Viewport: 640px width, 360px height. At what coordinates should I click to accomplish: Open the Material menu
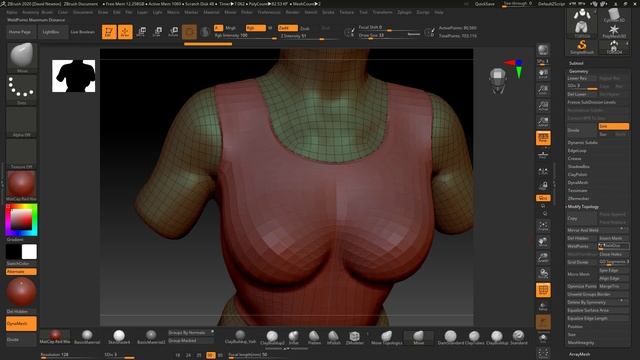click(x=211, y=12)
